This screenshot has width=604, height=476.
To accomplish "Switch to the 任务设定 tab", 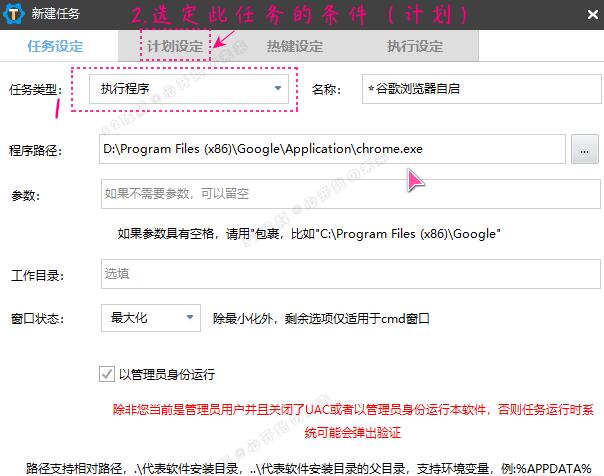I will [55, 46].
